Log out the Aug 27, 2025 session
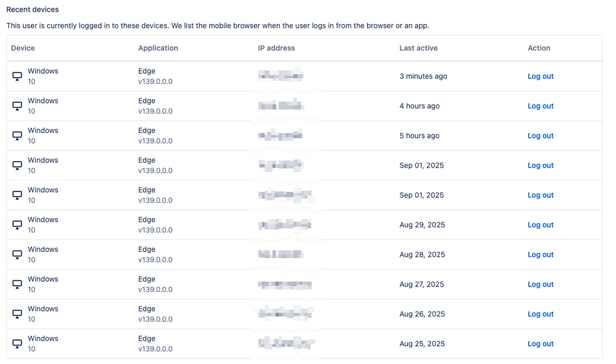Screen dimensions: 616x364 [540, 285]
